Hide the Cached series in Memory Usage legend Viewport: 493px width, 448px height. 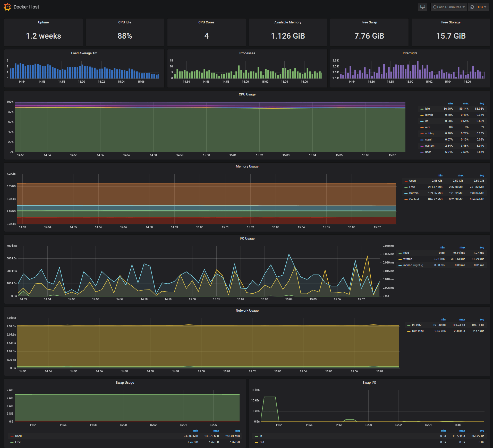pyautogui.click(x=414, y=199)
